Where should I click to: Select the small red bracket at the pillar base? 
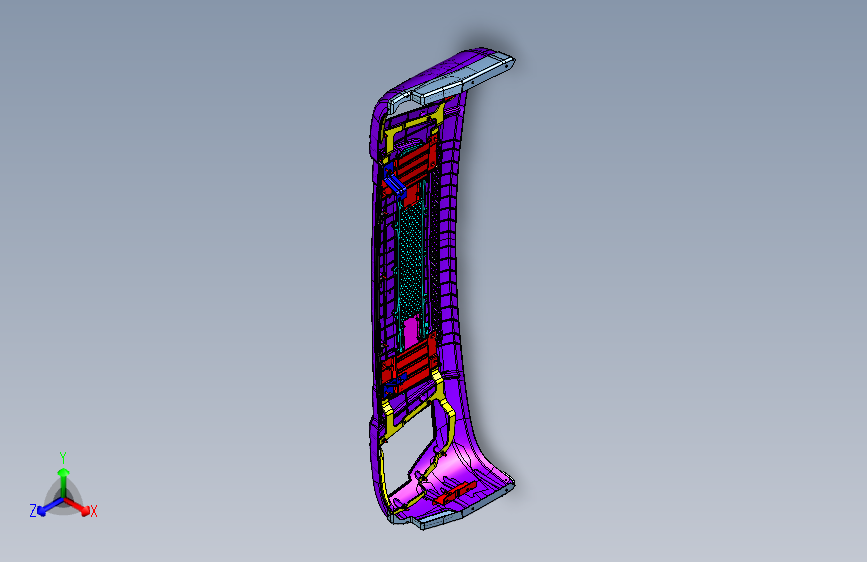pyautogui.click(x=456, y=493)
